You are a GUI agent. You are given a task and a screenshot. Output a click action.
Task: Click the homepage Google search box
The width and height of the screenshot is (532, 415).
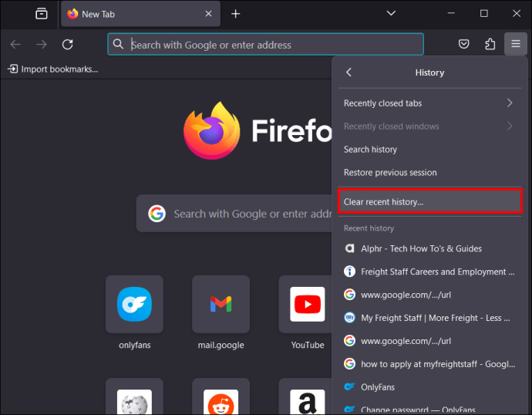[x=234, y=214]
